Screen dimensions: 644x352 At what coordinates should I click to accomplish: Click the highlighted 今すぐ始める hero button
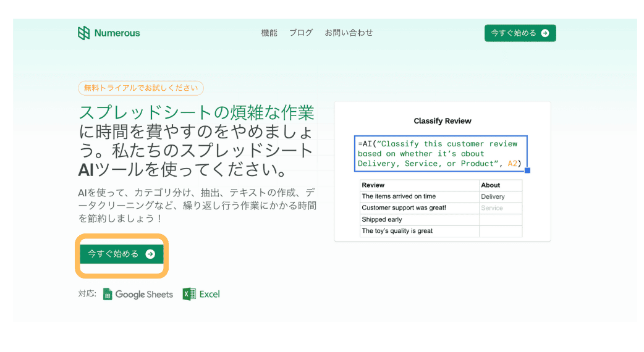pyautogui.click(x=122, y=254)
